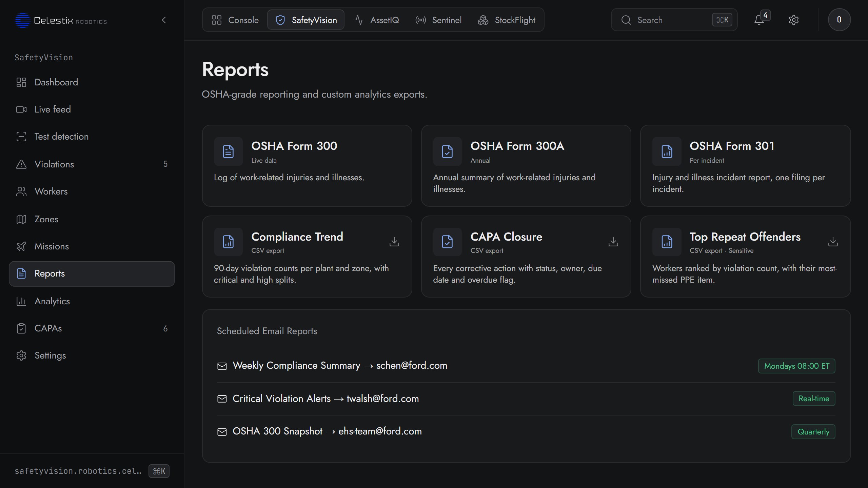Switch to the Sentinel tab
Viewport: 868px width, 488px height.
point(438,20)
